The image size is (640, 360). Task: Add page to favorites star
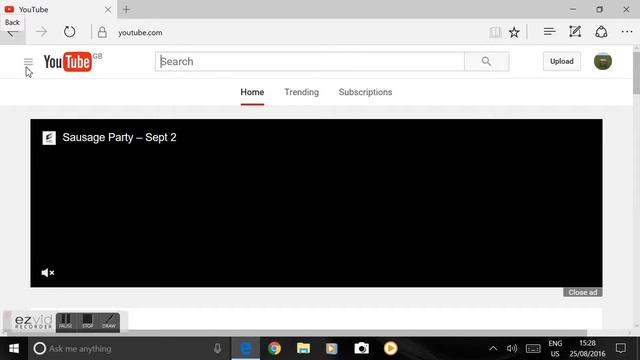(514, 32)
